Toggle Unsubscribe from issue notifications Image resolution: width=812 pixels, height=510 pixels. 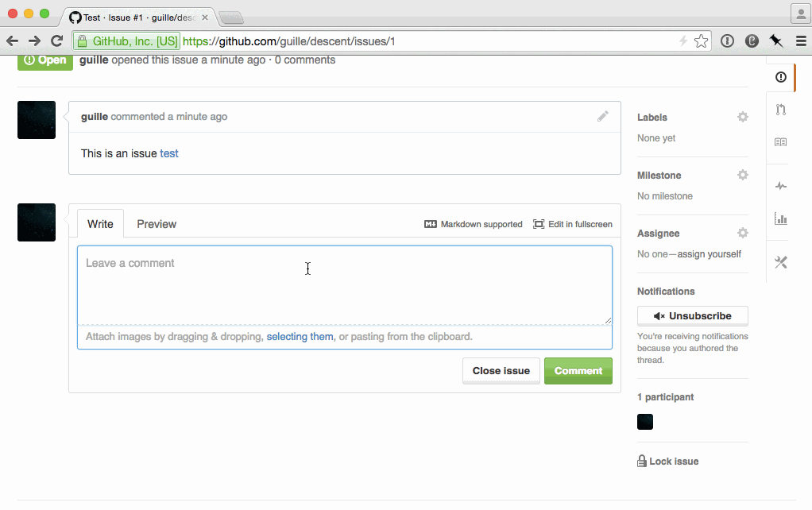tap(692, 315)
